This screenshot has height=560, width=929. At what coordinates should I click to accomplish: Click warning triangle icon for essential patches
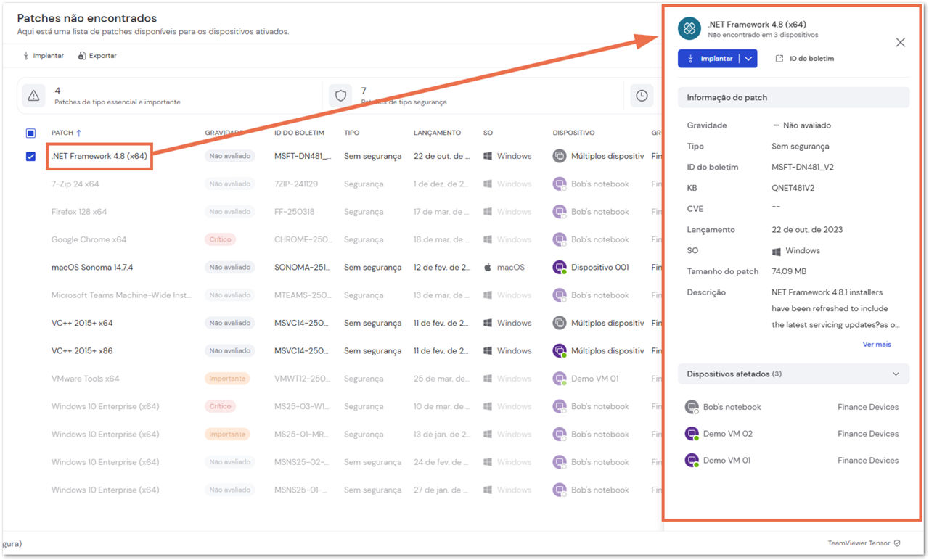tap(33, 96)
